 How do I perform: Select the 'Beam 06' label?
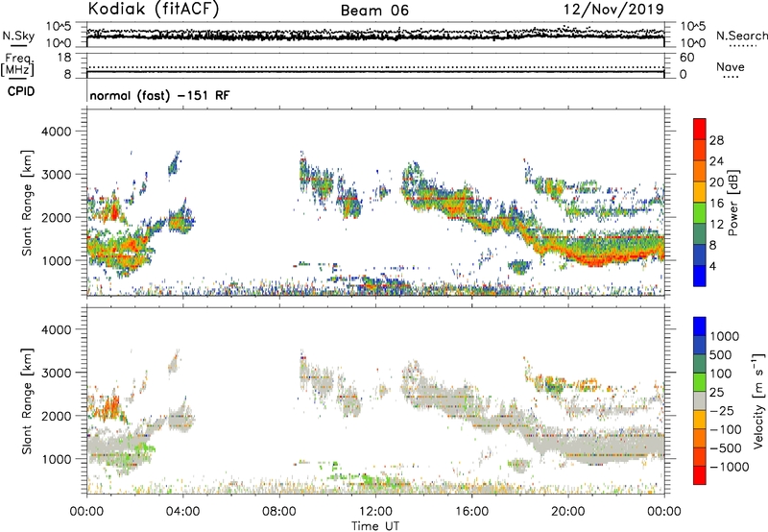coord(374,11)
